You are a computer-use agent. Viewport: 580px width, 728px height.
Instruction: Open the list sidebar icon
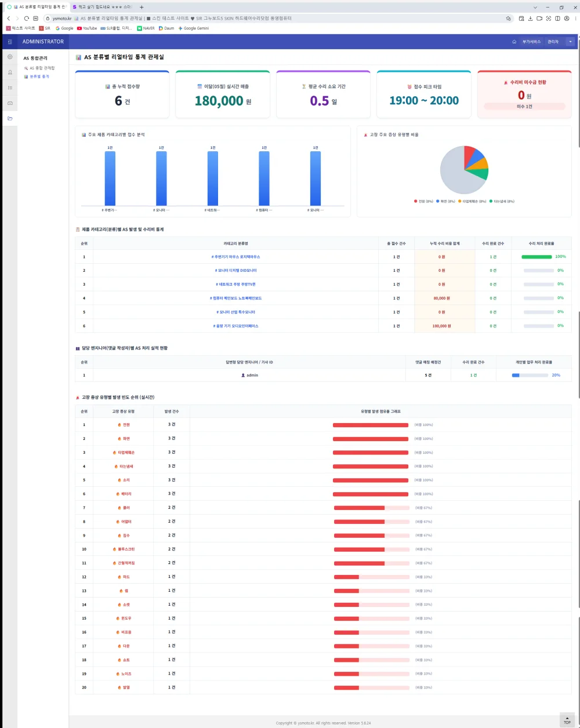(10, 88)
